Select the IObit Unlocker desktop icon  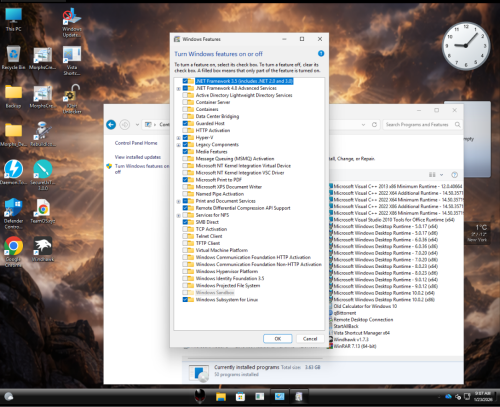(x=72, y=99)
